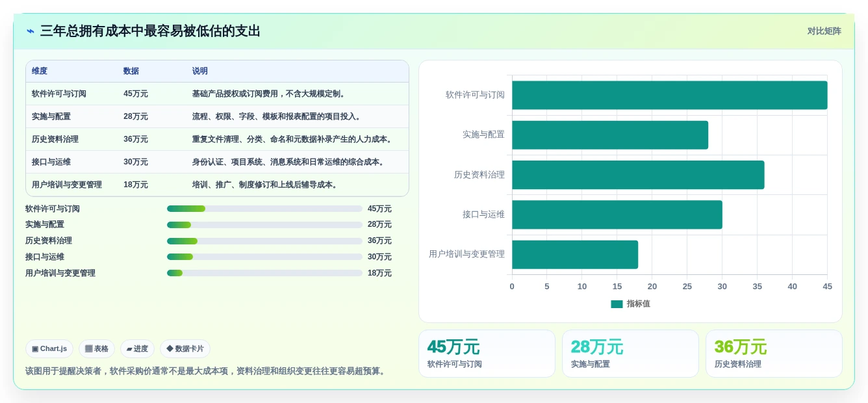Click progress bar for 软件许可与订阅

pos(264,209)
